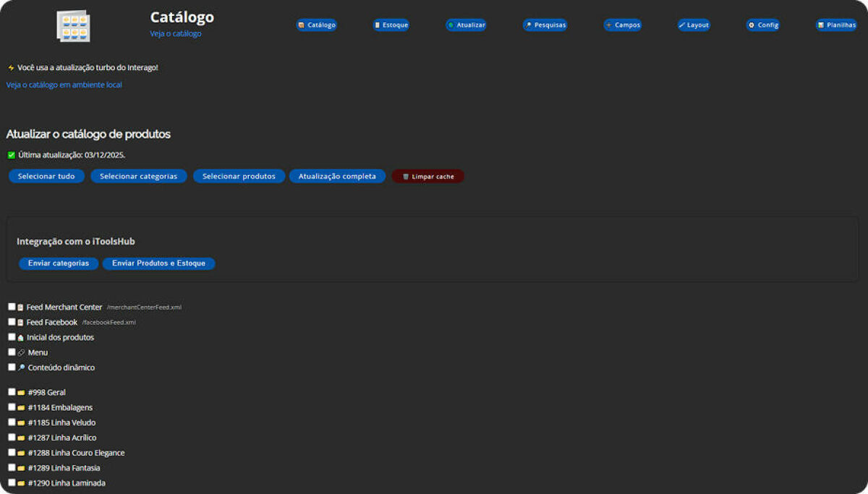Open the Planilhas spreadsheets button
The height and width of the screenshot is (494, 868).
[836, 25]
